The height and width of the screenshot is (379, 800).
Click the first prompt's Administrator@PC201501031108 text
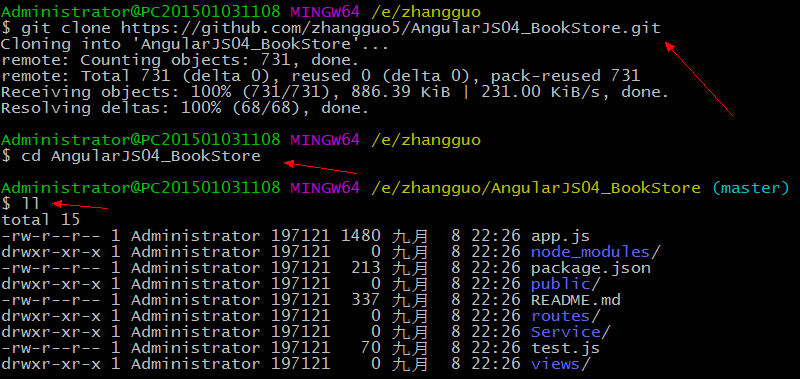coord(140,11)
